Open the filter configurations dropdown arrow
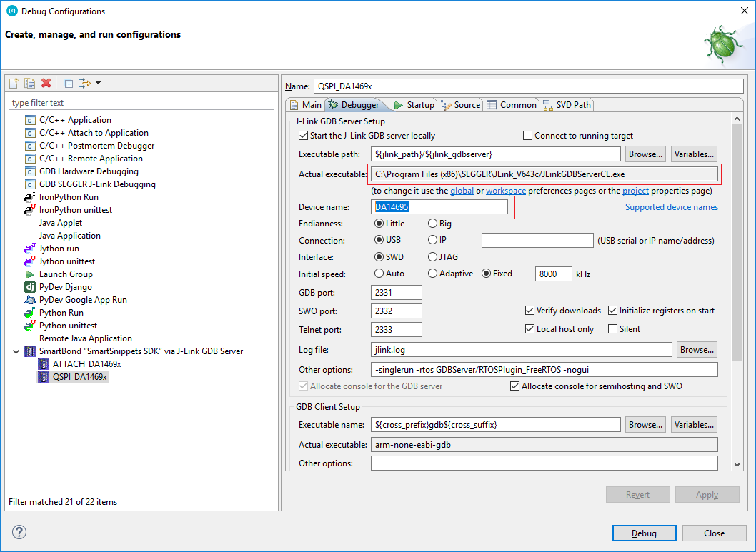The width and height of the screenshot is (756, 552). pyautogui.click(x=98, y=84)
